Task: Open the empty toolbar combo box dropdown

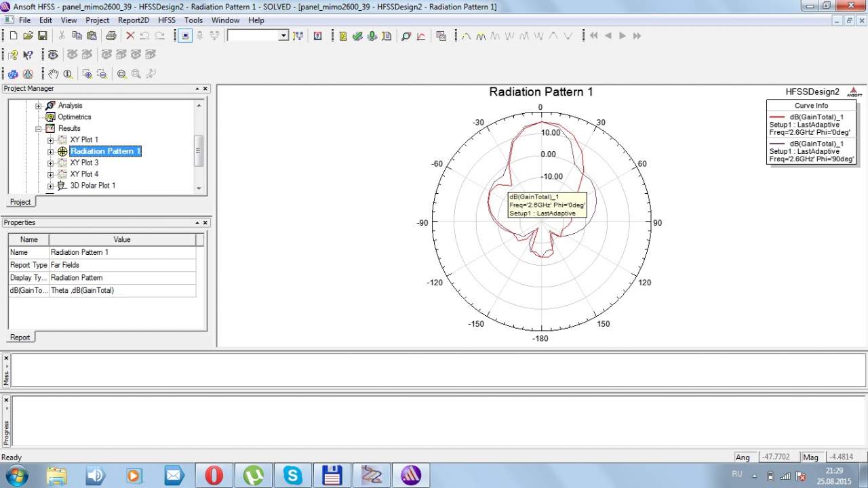Action: (x=283, y=36)
